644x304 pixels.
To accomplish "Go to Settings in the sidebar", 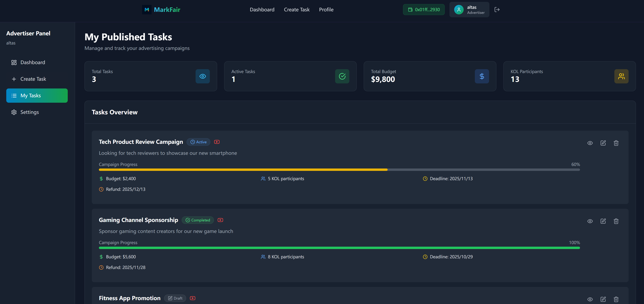I will (29, 112).
